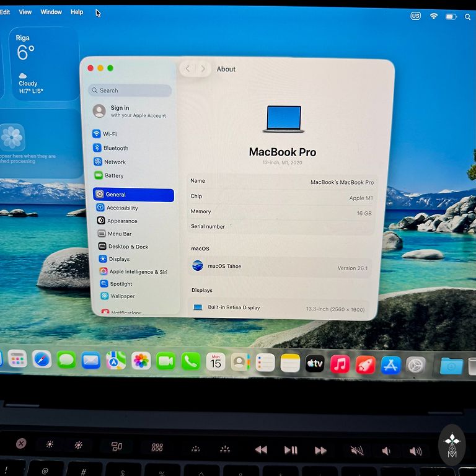The height and width of the screenshot is (476, 476).
Task: Launch Safari from the Dock
Action: coord(42,359)
